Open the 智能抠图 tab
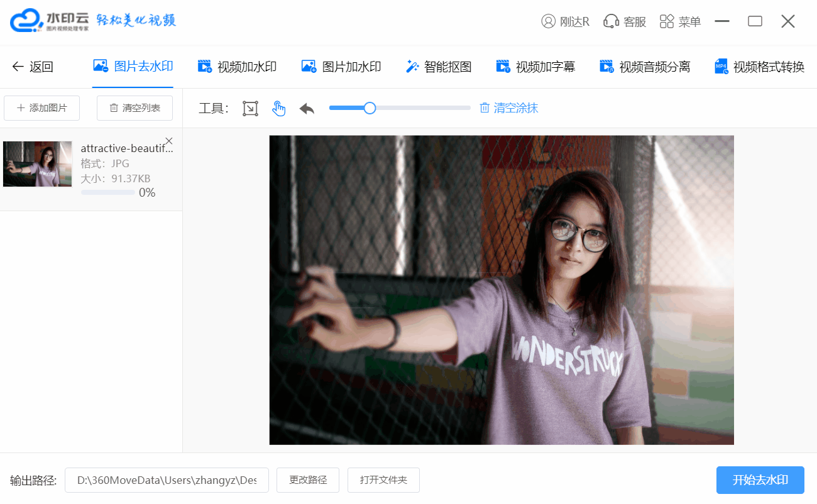 click(x=439, y=67)
